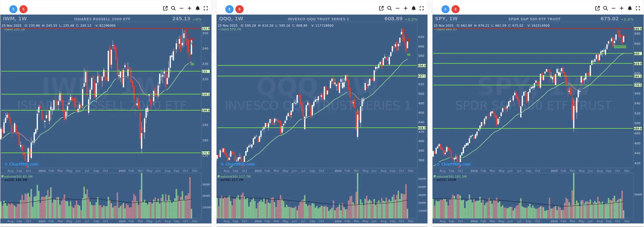644x227 pixels.
Task: Activate the magnifier zoom tool on IWM chart
Action: 174,8
